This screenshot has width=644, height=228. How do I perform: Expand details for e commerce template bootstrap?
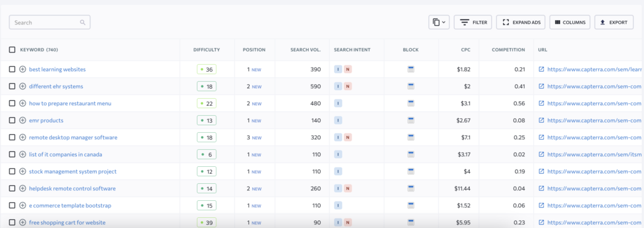click(x=23, y=205)
